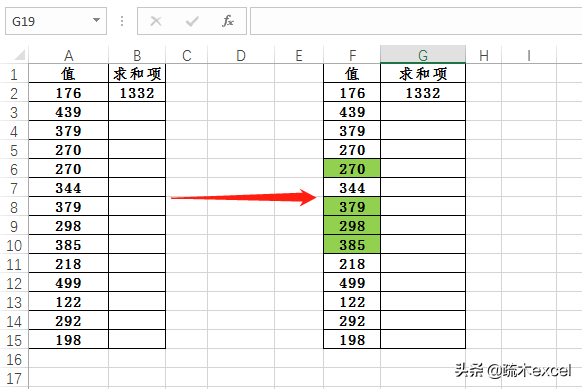Viewport: 582px width, 389px height.
Task: Select column E header
Action: click(299, 55)
